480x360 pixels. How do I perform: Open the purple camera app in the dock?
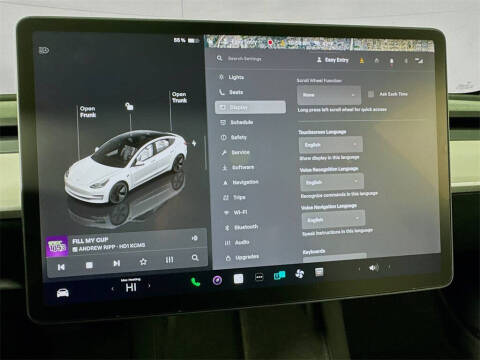click(217, 280)
